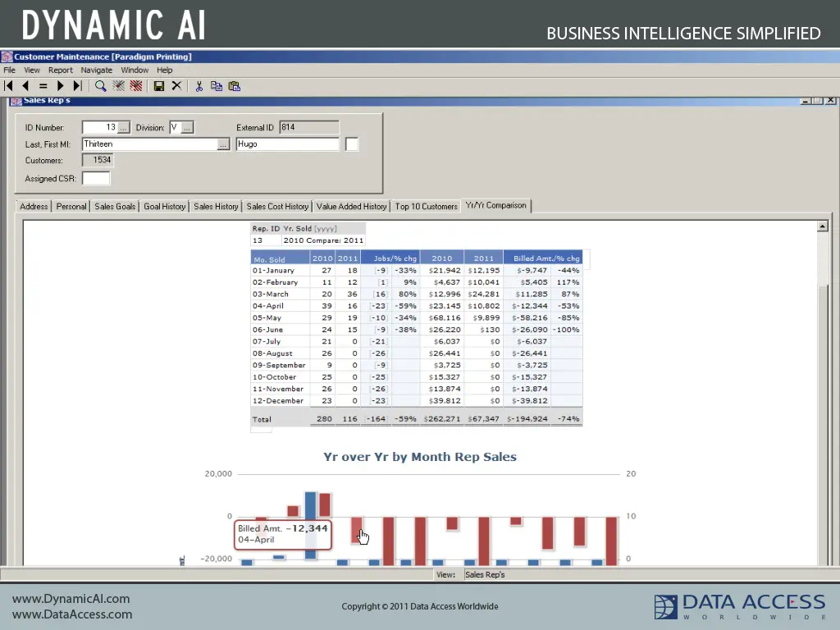Save the record with the floppy icon
Image resolution: width=840 pixels, height=630 pixels.
coord(158,85)
